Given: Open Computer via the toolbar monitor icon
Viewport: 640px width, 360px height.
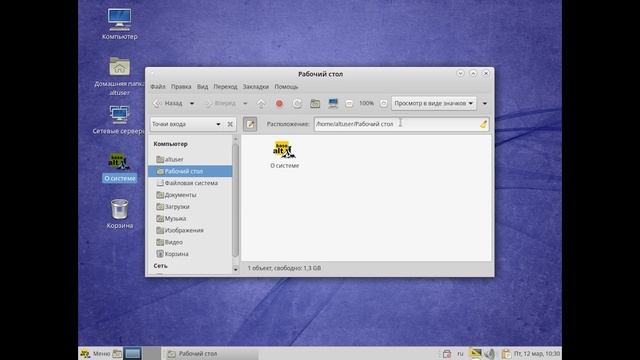Looking at the screenshot, I should click(333, 104).
